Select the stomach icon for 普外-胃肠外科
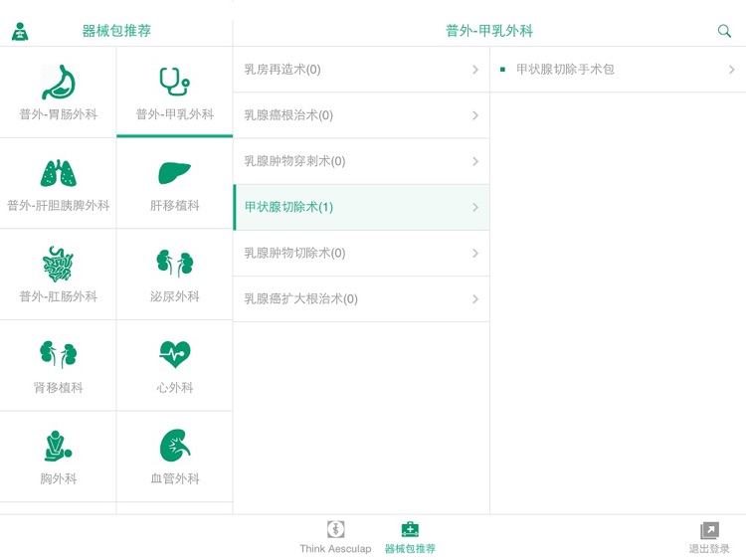 (x=59, y=83)
